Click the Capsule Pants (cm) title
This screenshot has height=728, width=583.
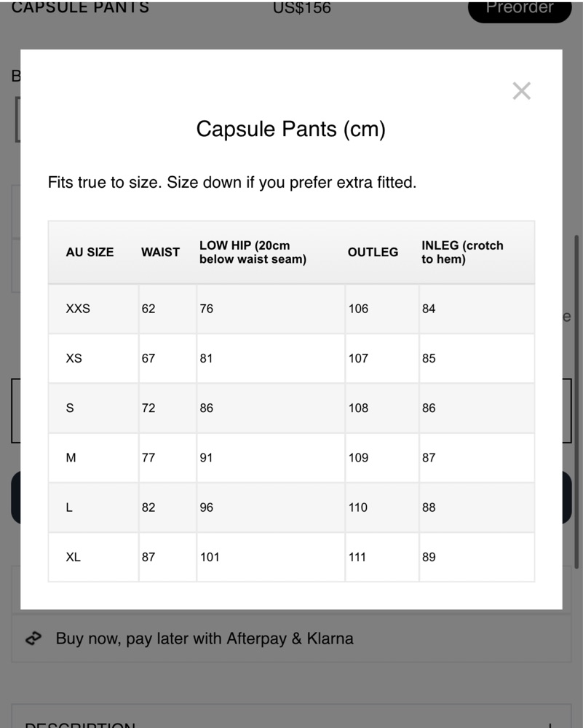pos(291,129)
